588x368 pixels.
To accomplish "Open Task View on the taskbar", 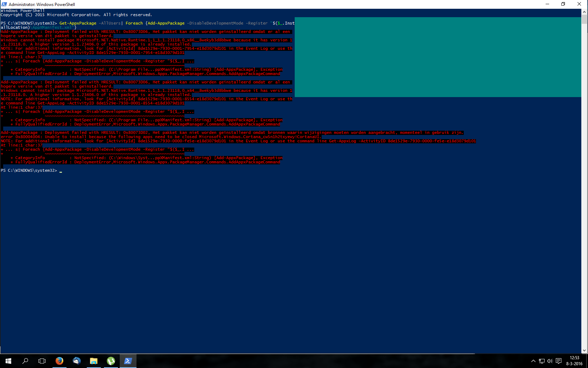I will coord(42,361).
